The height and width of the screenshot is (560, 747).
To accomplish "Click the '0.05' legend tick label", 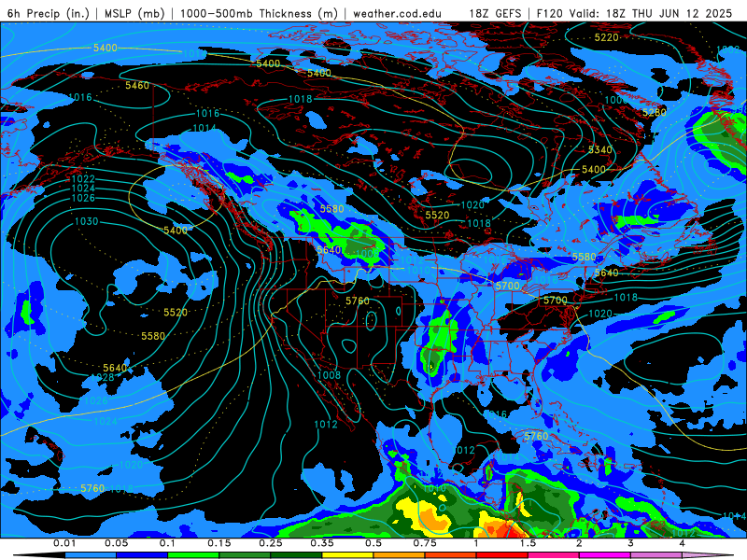I will click(116, 543).
